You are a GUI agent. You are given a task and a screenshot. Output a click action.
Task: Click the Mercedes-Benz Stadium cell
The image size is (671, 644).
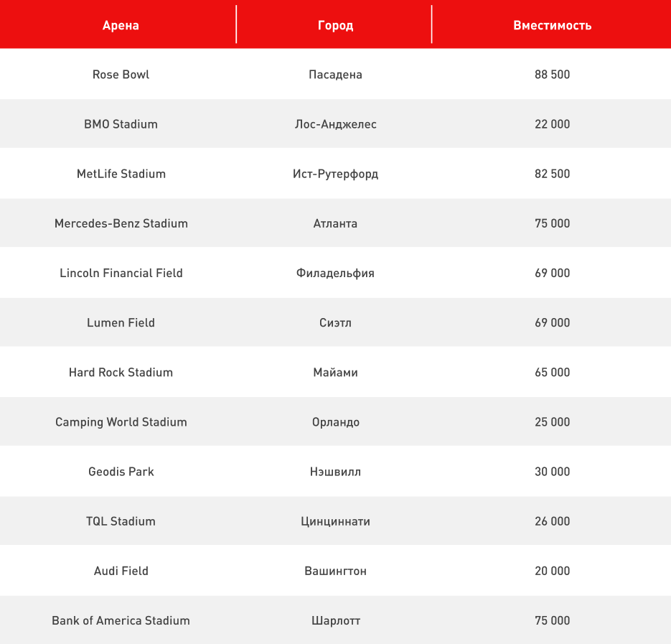pos(121,223)
